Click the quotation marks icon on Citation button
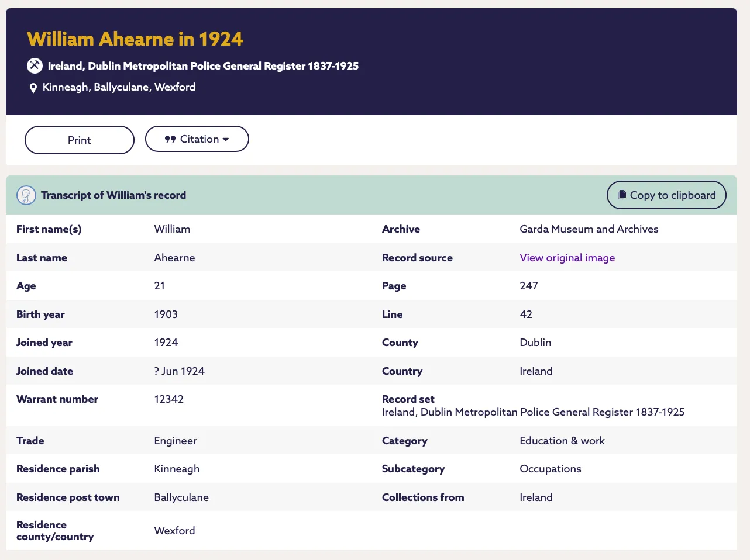The width and height of the screenshot is (750, 560). [170, 139]
